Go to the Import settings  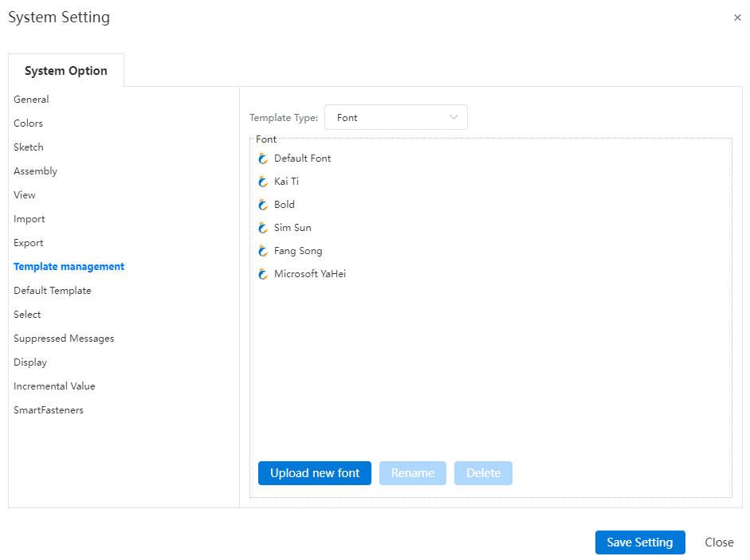click(x=29, y=219)
